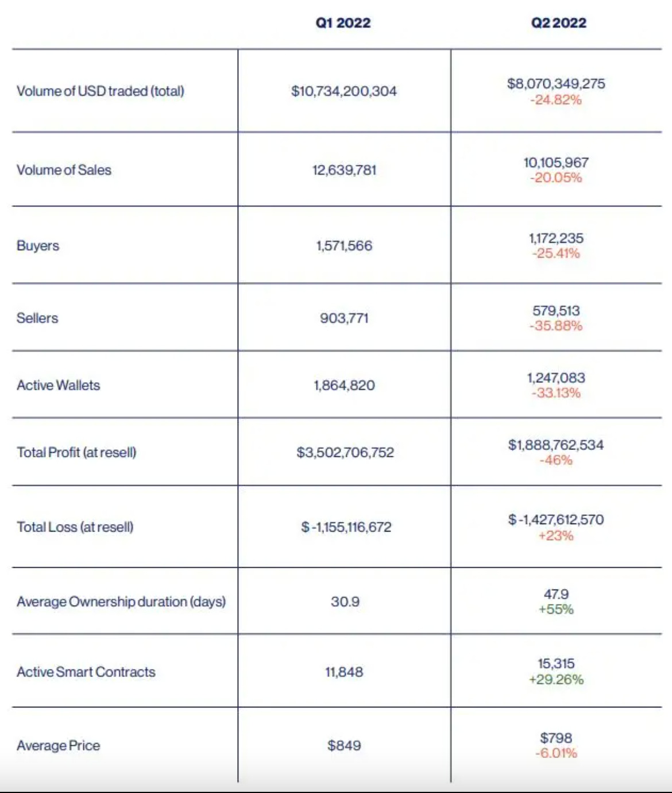Click the -46% profit change
This screenshot has height=793, width=672.
click(x=556, y=460)
